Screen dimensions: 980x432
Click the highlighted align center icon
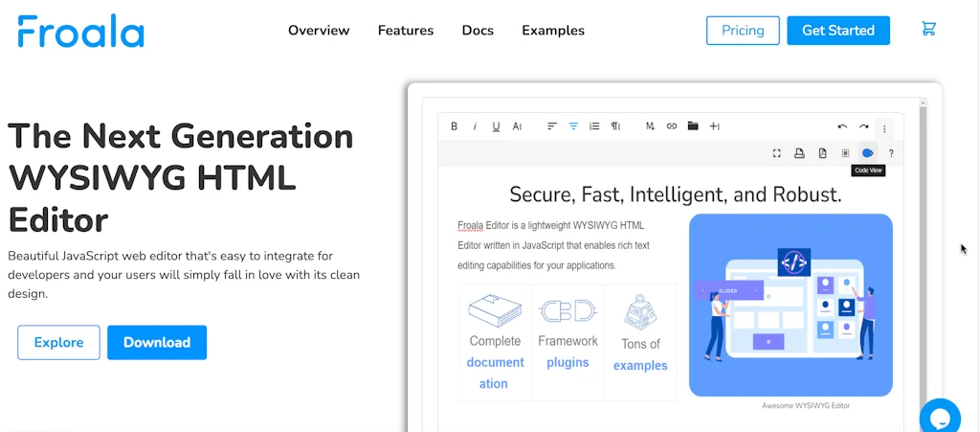pos(573,126)
